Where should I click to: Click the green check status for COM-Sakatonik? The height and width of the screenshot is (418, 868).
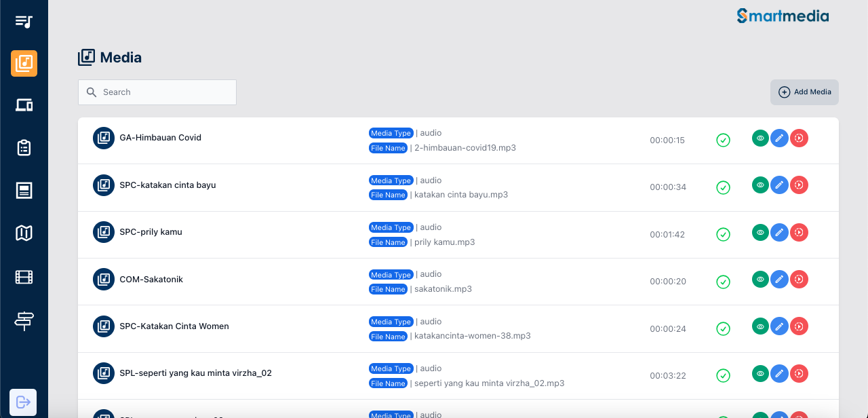(x=724, y=282)
